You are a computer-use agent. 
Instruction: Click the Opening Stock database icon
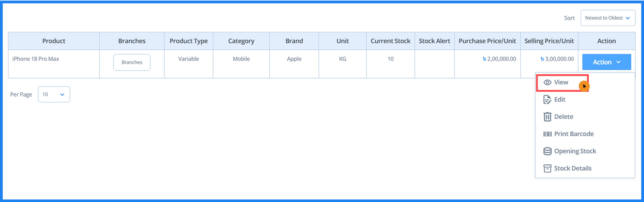[x=547, y=151]
